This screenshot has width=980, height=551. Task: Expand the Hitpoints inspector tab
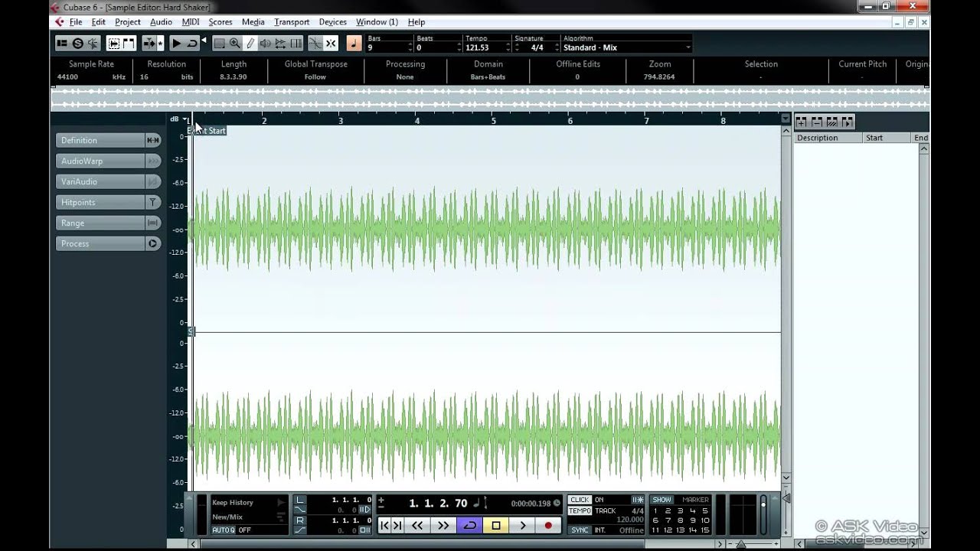click(x=100, y=202)
